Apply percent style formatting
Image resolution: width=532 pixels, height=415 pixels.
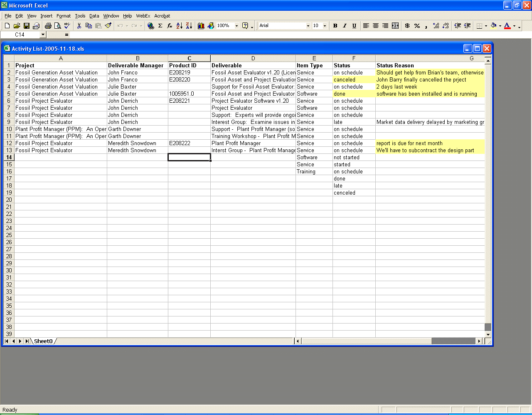[417, 26]
